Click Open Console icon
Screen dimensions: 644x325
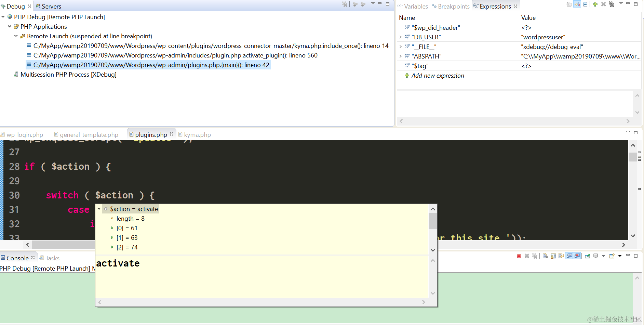point(612,256)
